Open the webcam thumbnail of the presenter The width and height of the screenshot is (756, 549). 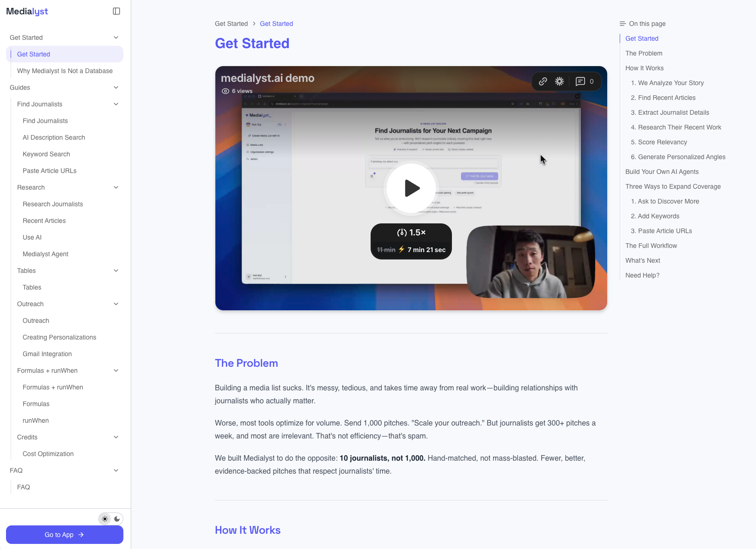(530, 262)
